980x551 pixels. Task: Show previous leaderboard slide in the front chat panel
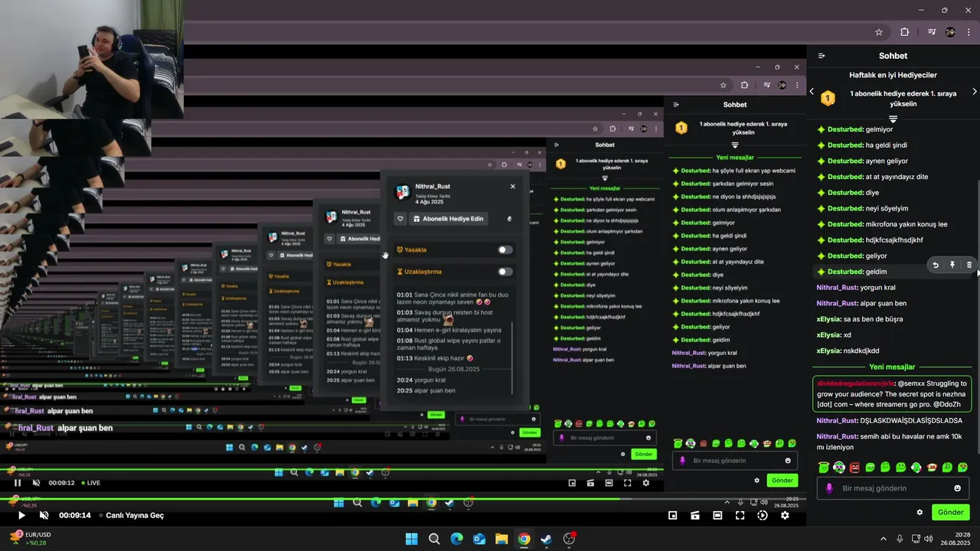pyautogui.click(x=812, y=92)
